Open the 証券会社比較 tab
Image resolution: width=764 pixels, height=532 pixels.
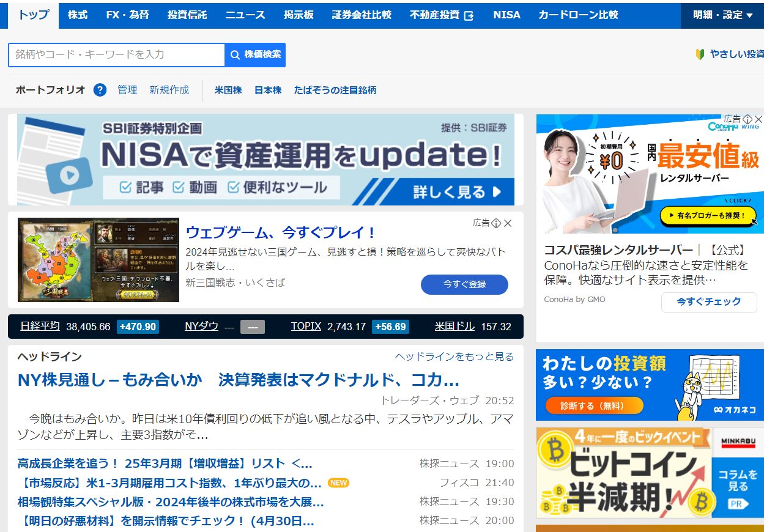tap(362, 15)
